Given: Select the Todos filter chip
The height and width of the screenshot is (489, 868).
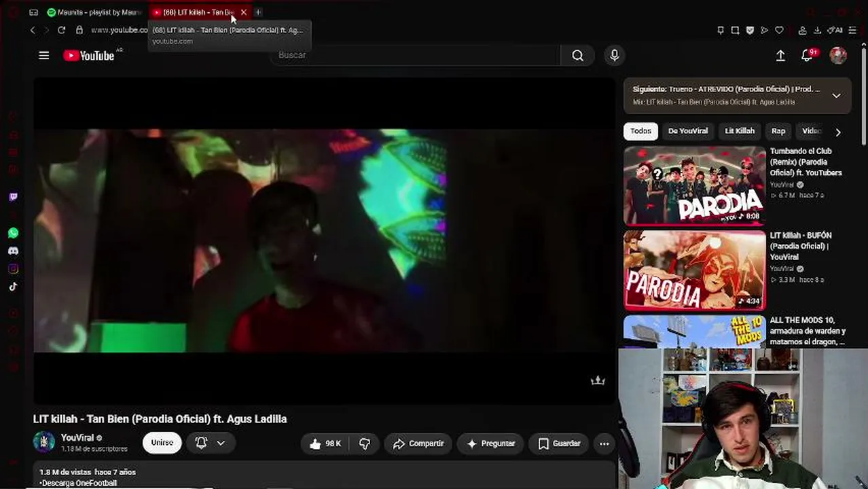Looking at the screenshot, I should pyautogui.click(x=640, y=131).
